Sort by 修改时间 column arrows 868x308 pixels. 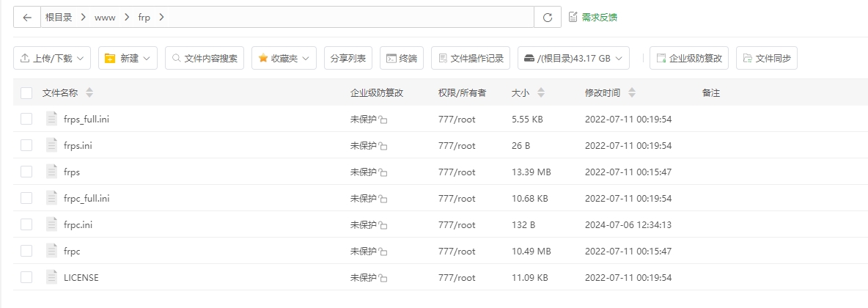(x=632, y=93)
